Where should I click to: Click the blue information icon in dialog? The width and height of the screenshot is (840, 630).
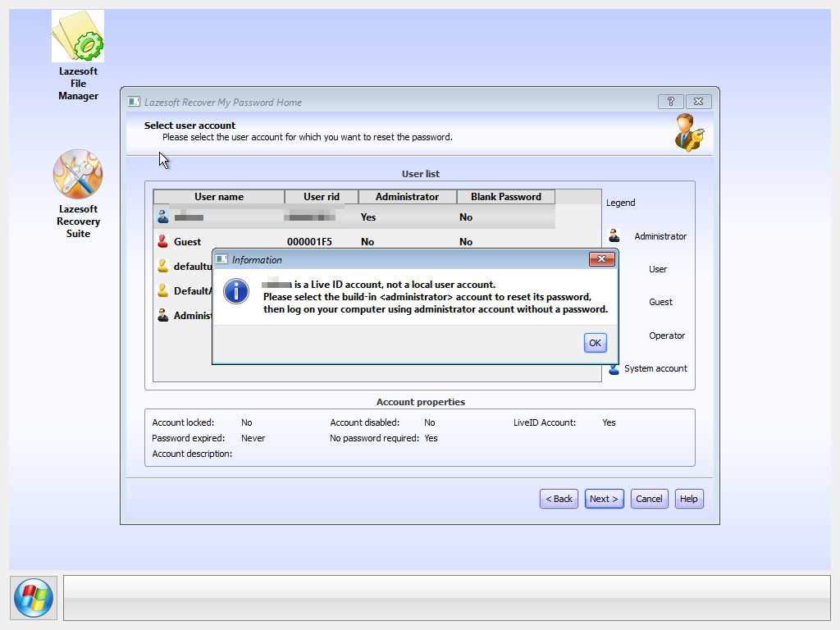(x=235, y=291)
